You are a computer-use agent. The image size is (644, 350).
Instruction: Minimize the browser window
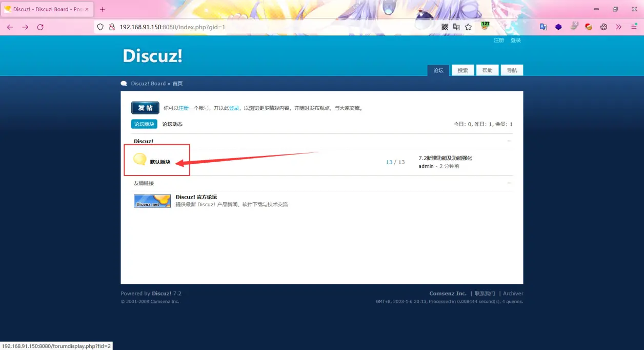596,9
